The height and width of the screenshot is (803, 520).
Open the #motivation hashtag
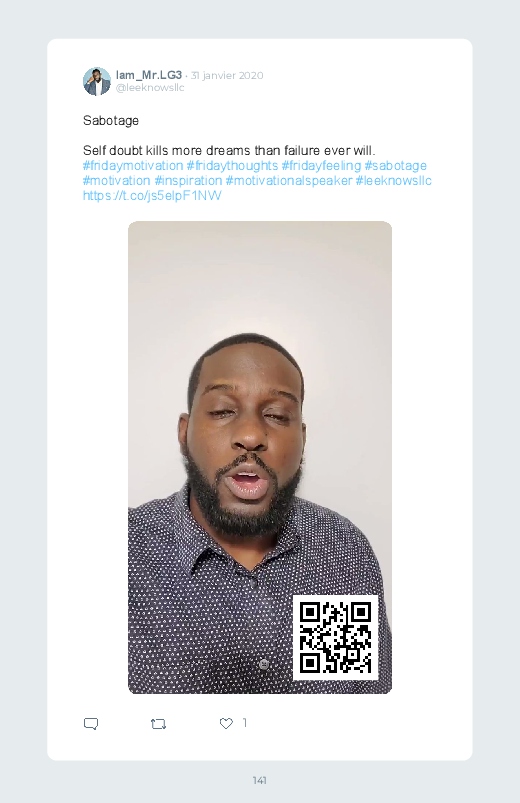point(117,180)
